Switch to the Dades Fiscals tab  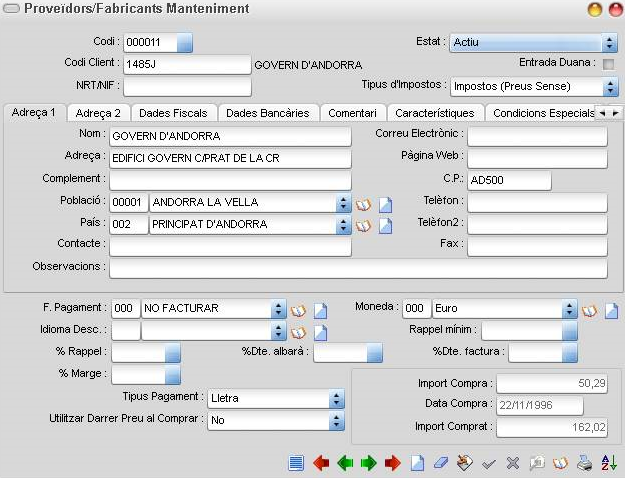pyautogui.click(x=173, y=113)
